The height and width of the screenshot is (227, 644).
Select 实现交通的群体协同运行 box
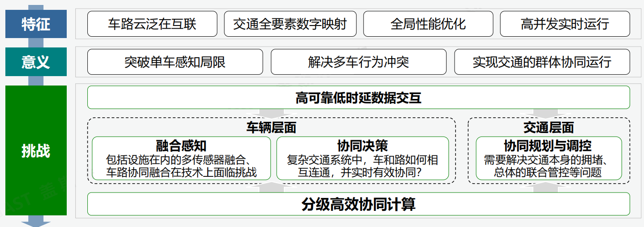click(x=542, y=62)
